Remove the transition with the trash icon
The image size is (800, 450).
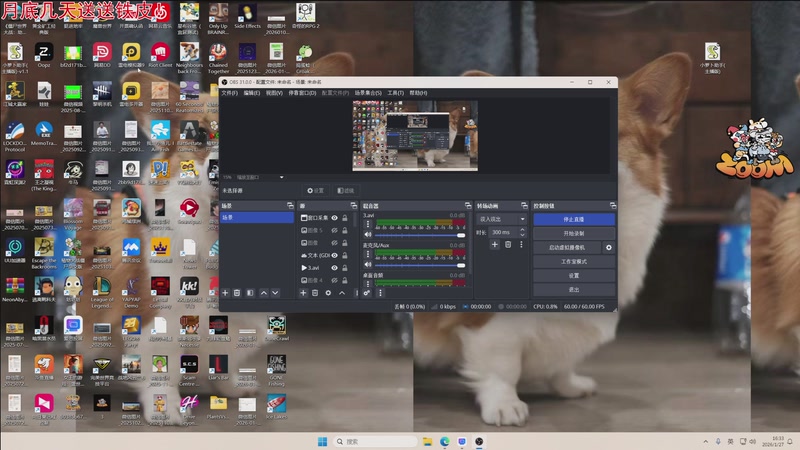(508, 245)
